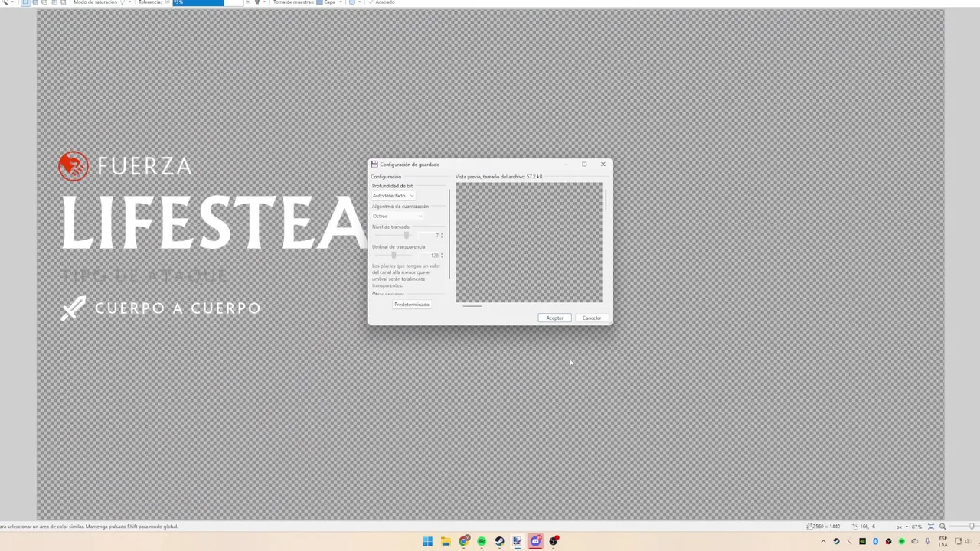Viewport: 980px width, 551px height.
Task: Click the sword icon on canvas
Action: coord(73,308)
